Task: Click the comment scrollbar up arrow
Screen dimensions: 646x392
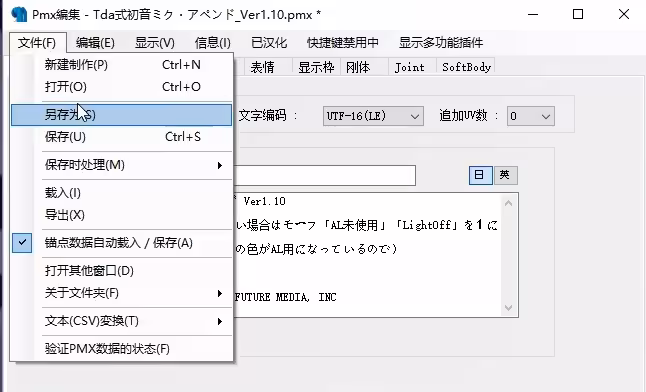Action: (509, 203)
